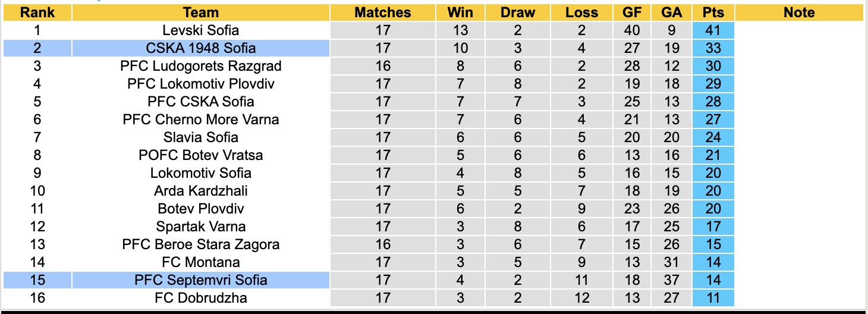The width and height of the screenshot is (868, 314).
Task: Click the Draw column header
Action: (517, 12)
